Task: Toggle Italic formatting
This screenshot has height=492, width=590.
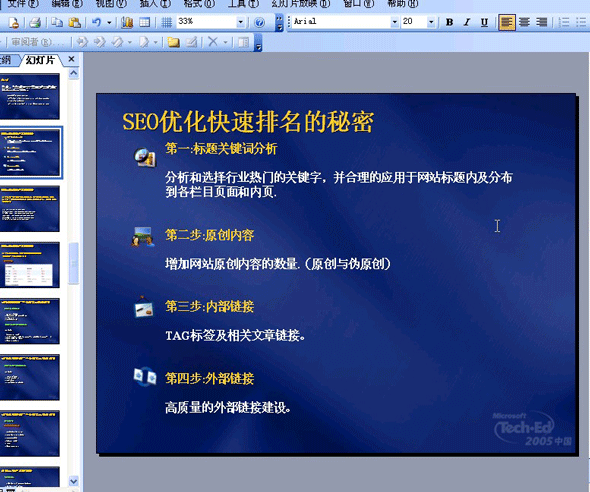Action: tap(467, 22)
